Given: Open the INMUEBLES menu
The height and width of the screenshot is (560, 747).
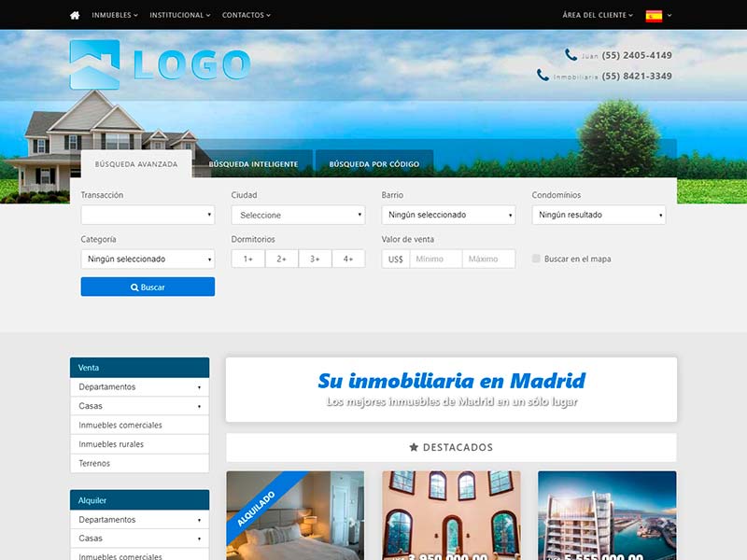Looking at the screenshot, I should [115, 15].
